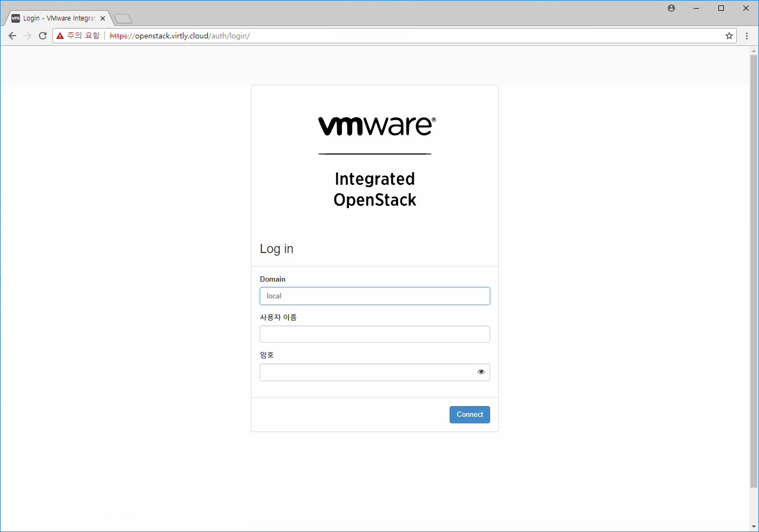Click the address bar URL
The height and width of the screenshot is (532, 759).
(x=180, y=36)
